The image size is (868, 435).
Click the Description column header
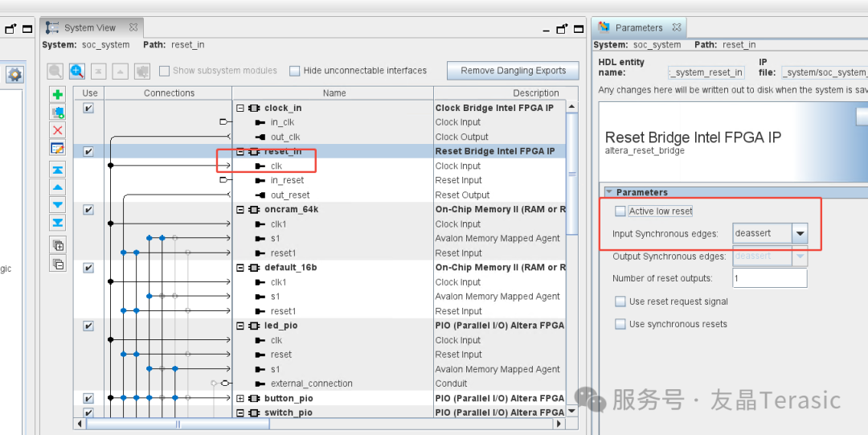click(506, 93)
